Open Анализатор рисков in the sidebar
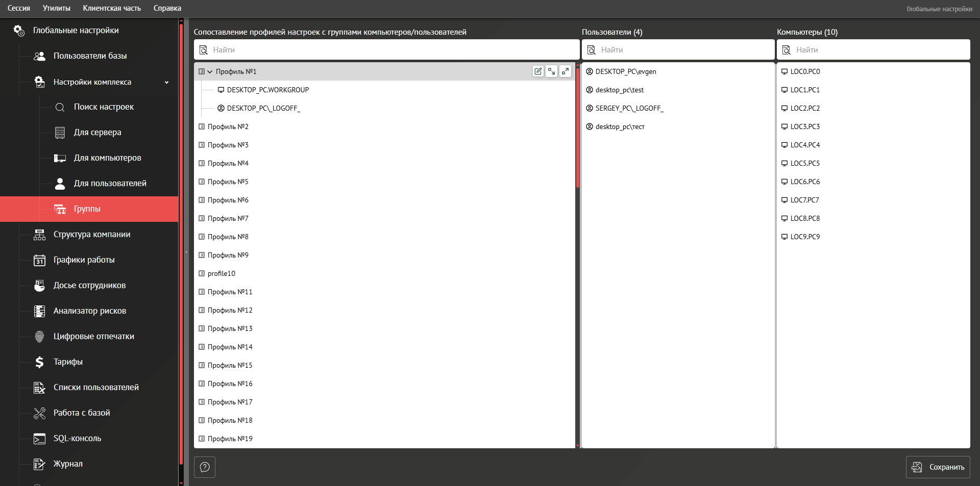 point(89,311)
